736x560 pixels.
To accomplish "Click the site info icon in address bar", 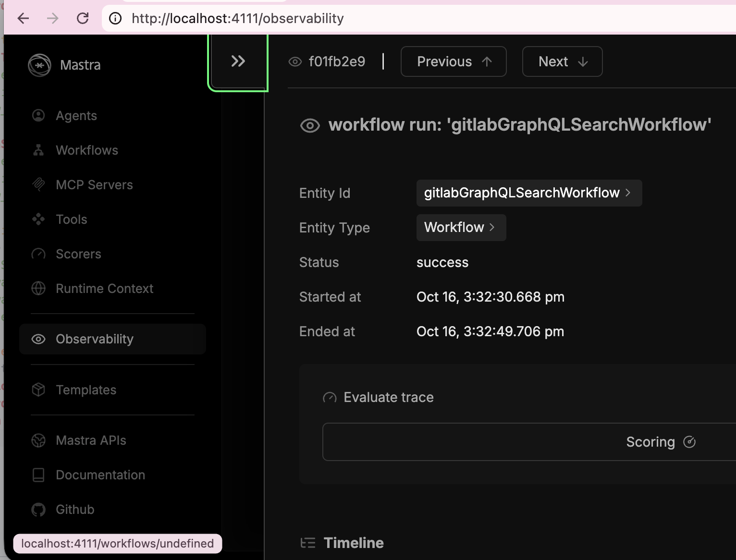I will [115, 19].
